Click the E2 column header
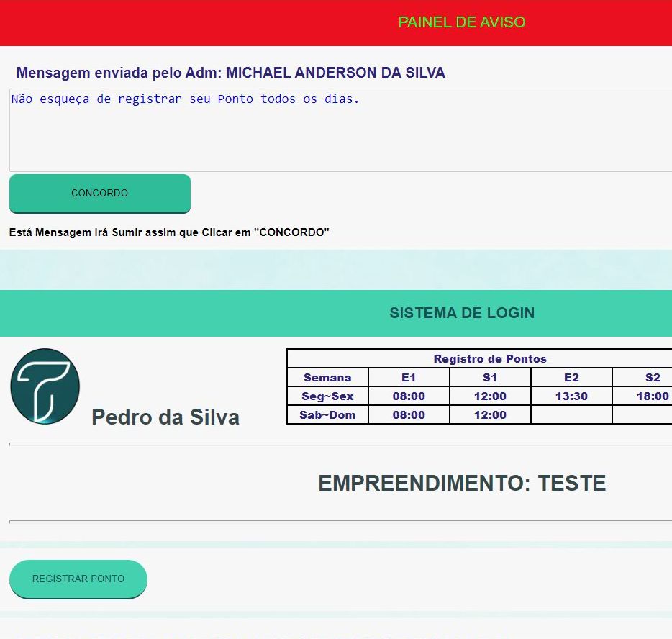Screen dimensions: 672x639 (571, 378)
